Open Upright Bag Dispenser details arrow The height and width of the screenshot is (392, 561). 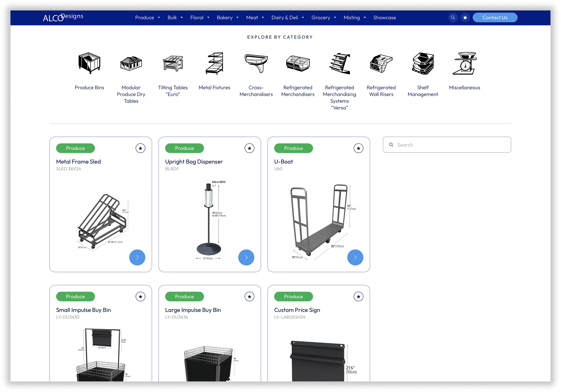coord(246,257)
